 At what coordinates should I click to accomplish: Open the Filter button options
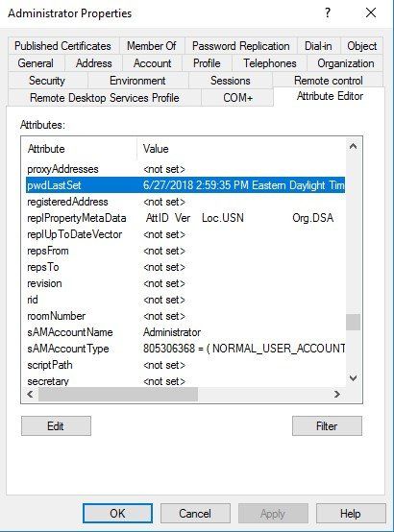point(327,425)
